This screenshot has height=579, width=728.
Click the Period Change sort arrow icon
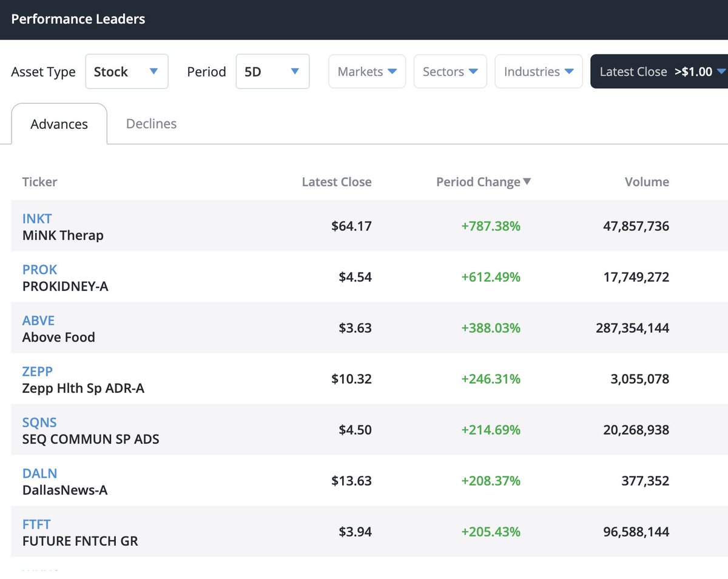point(527,181)
